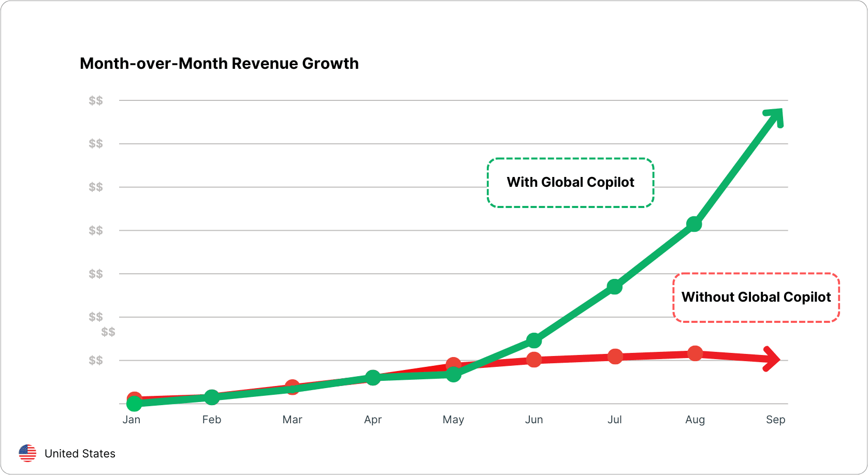Screen dimensions: 868x475
Task: Click the red data point for Jun
Action: 534,360
